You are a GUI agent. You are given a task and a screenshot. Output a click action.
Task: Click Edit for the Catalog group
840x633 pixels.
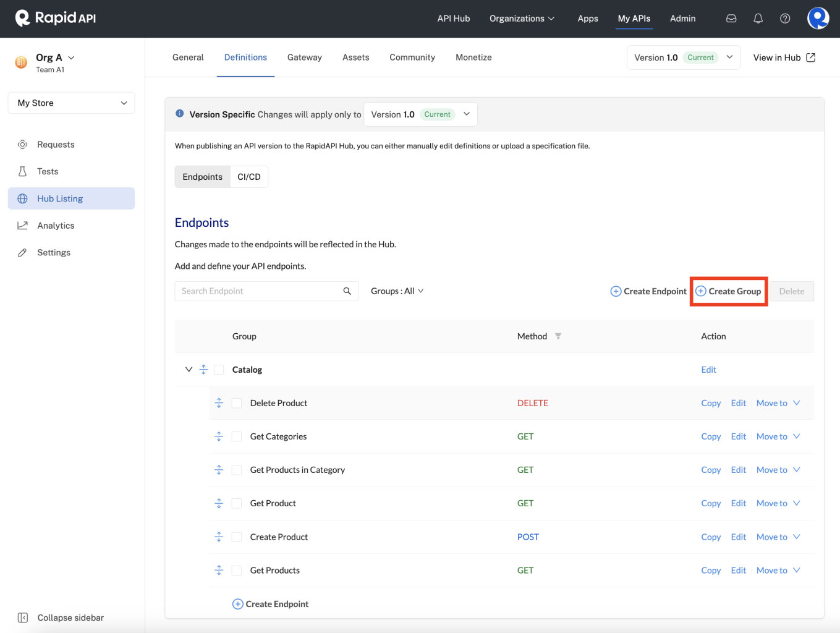(709, 370)
